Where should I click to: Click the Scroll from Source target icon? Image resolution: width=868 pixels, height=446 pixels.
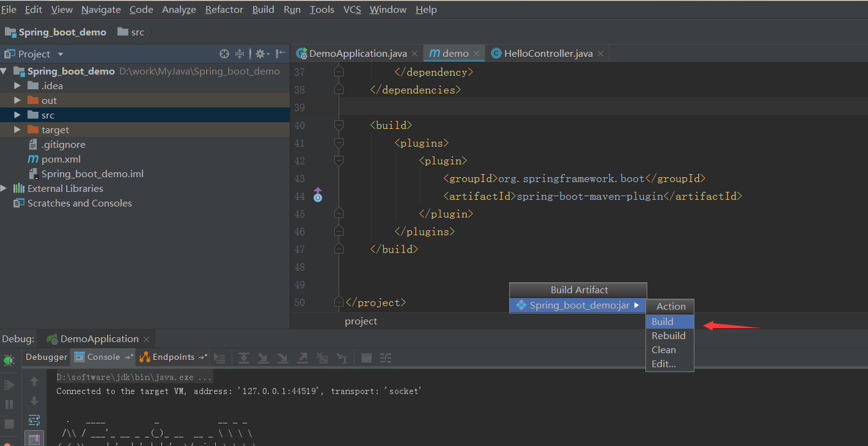click(x=224, y=54)
